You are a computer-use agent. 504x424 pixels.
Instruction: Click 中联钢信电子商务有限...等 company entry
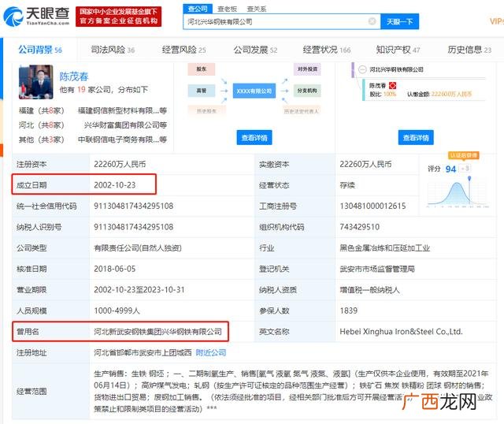[122, 139]
